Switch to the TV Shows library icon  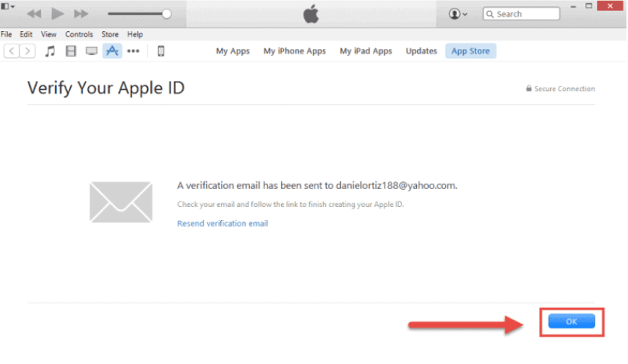(x=92, y=51)
